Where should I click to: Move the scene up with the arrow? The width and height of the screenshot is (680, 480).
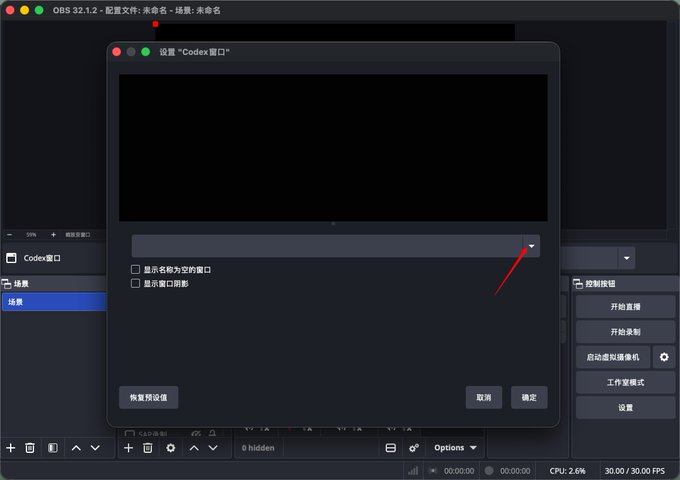(x=76, y=448)
